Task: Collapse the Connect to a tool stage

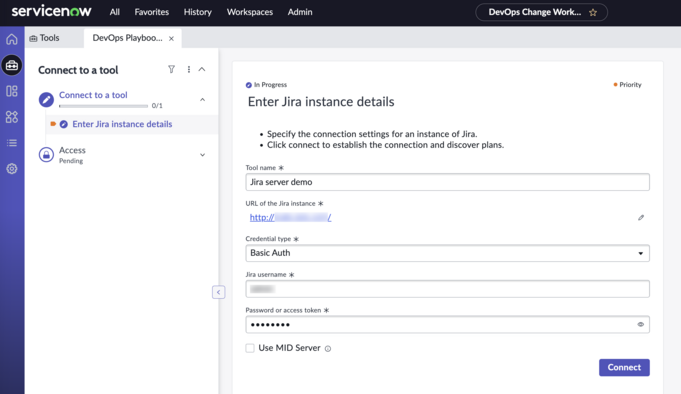Action: [202, 99]
